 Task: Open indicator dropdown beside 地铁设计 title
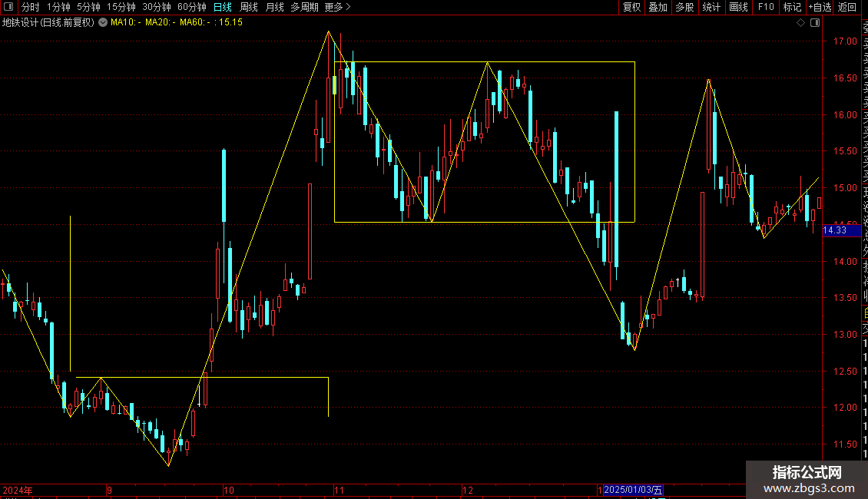pyautogui.click(x=103, y=22)
